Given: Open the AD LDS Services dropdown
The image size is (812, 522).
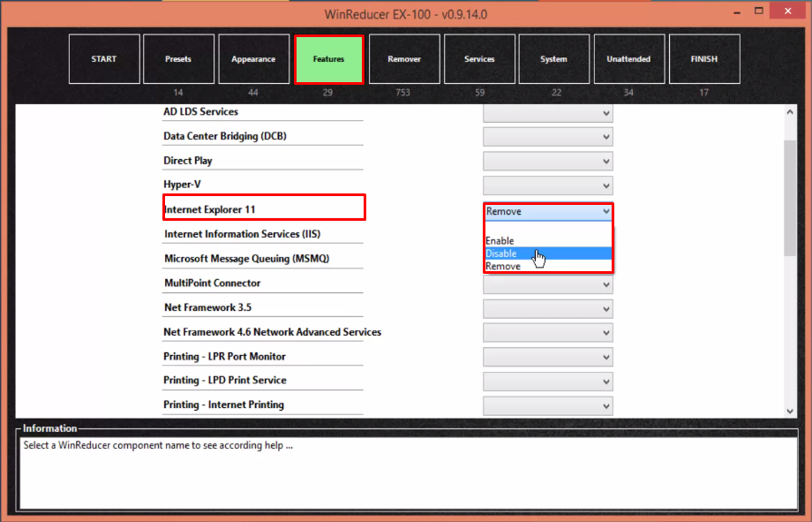Looking at the screenshot, I should (548, 113).
